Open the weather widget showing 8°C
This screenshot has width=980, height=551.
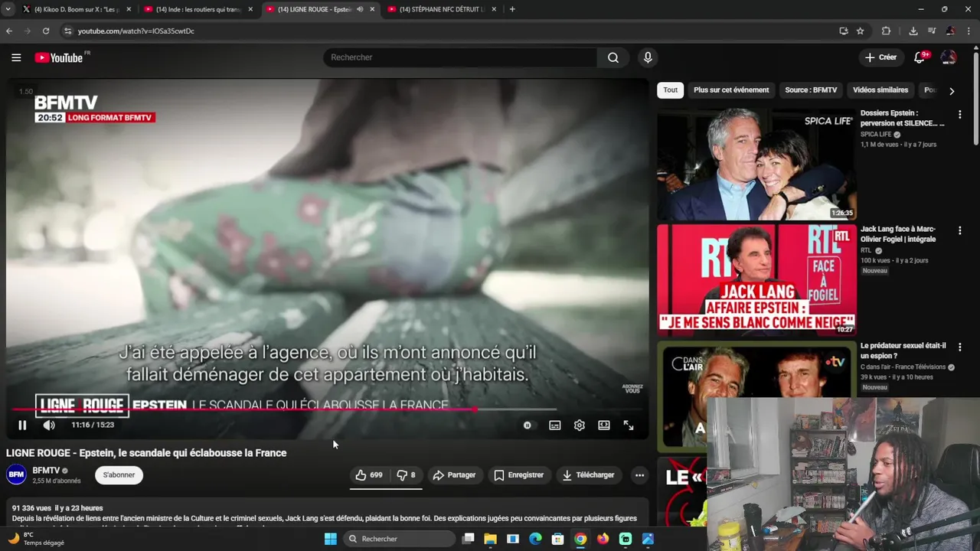[x=37, y=539]
